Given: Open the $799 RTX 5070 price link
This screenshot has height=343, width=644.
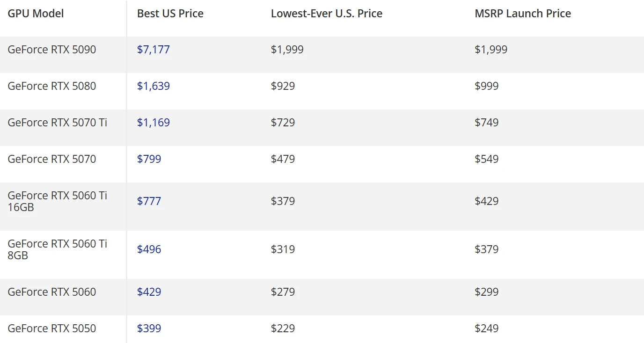Looking at the screenshot, I should click(149, 159).
